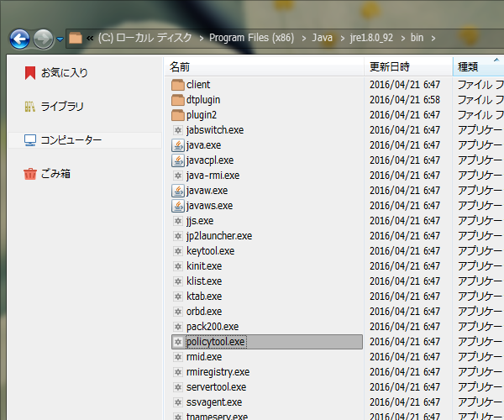Select the jp2launcher.exe gear icon

pos(178,236)
